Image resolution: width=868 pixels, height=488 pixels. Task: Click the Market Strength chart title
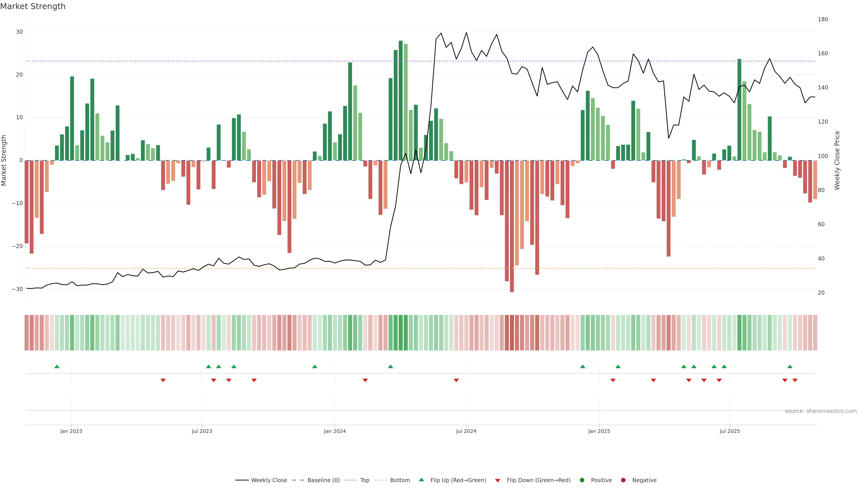[33, 6]
